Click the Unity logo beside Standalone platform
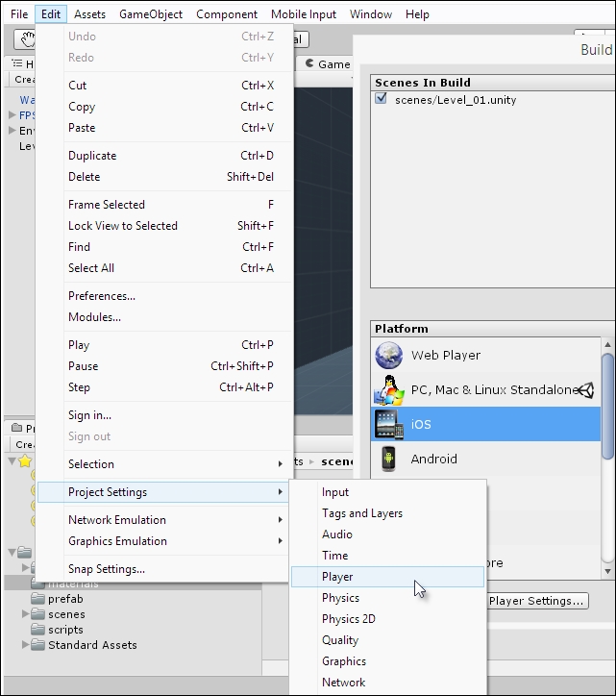This screenshot has height=696, width=616. (586, 390)
